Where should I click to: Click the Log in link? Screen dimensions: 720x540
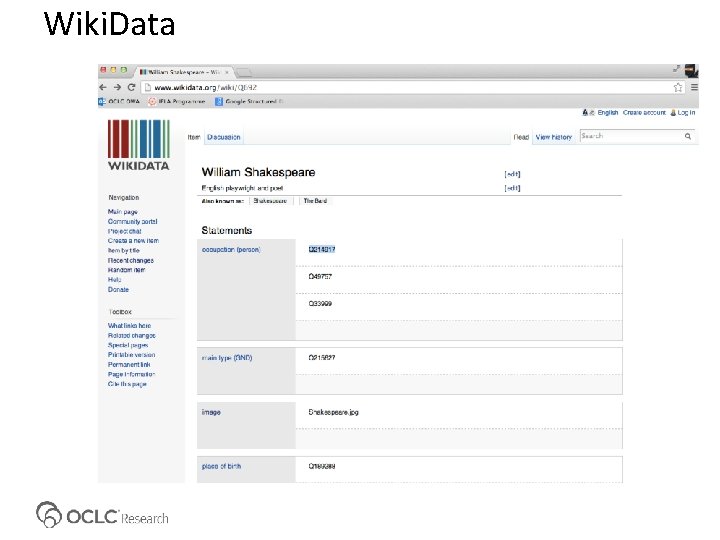686,112
